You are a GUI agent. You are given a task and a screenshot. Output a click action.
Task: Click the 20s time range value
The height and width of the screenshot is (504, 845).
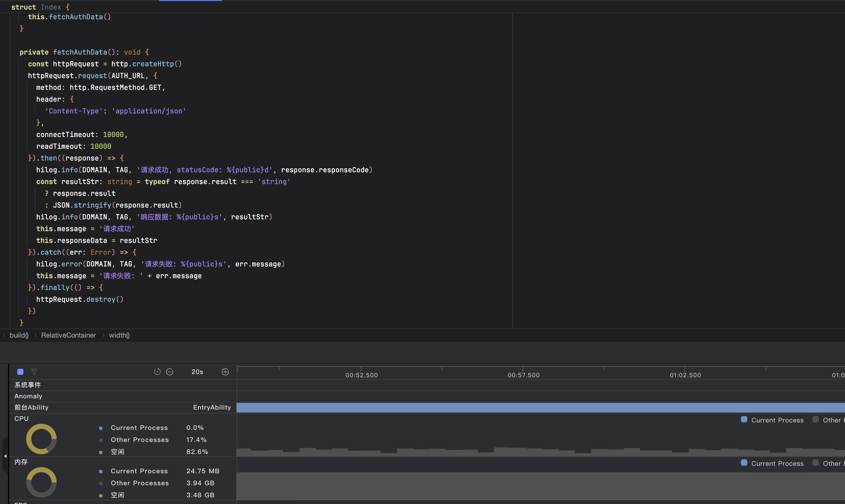[197, 372]
